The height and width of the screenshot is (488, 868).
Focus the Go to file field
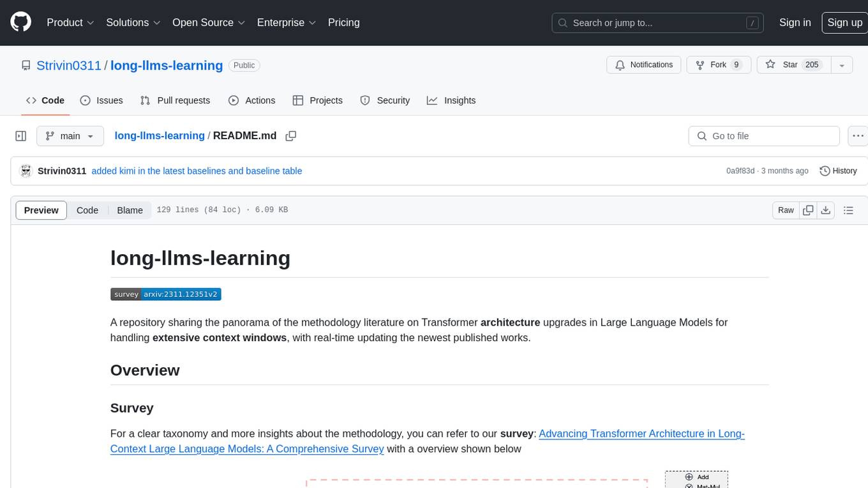[x=764, y=136]
